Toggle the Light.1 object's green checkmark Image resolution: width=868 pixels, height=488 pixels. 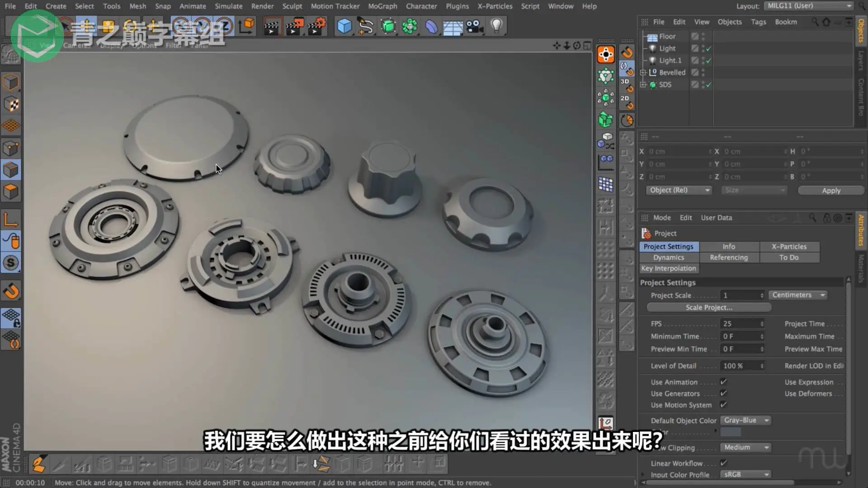709,61
